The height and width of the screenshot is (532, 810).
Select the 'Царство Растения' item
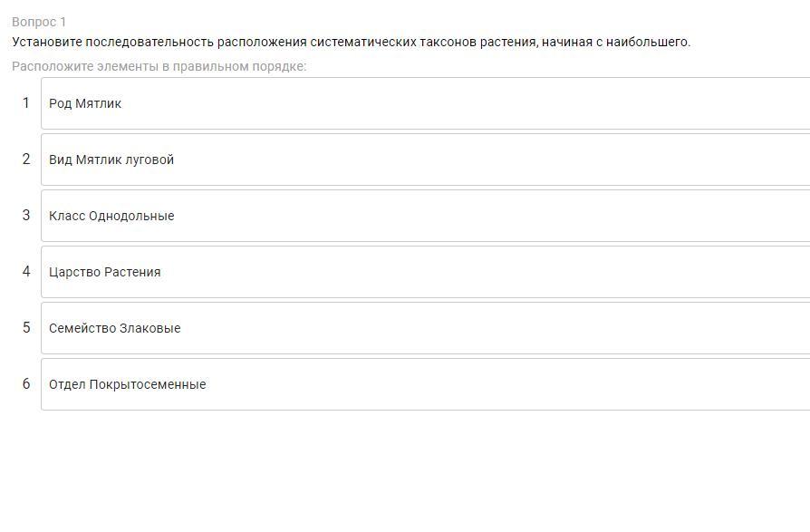(105, 272)
